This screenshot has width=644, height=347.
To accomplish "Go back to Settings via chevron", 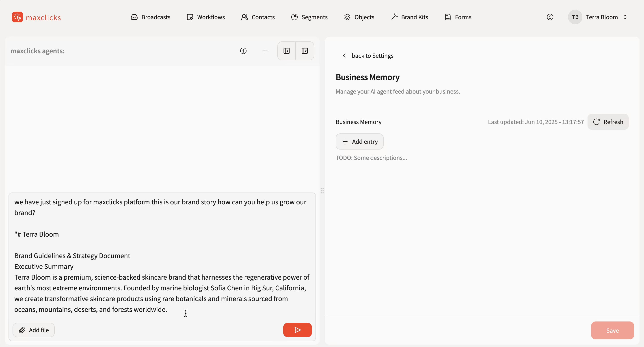I will tap(344, 56).
